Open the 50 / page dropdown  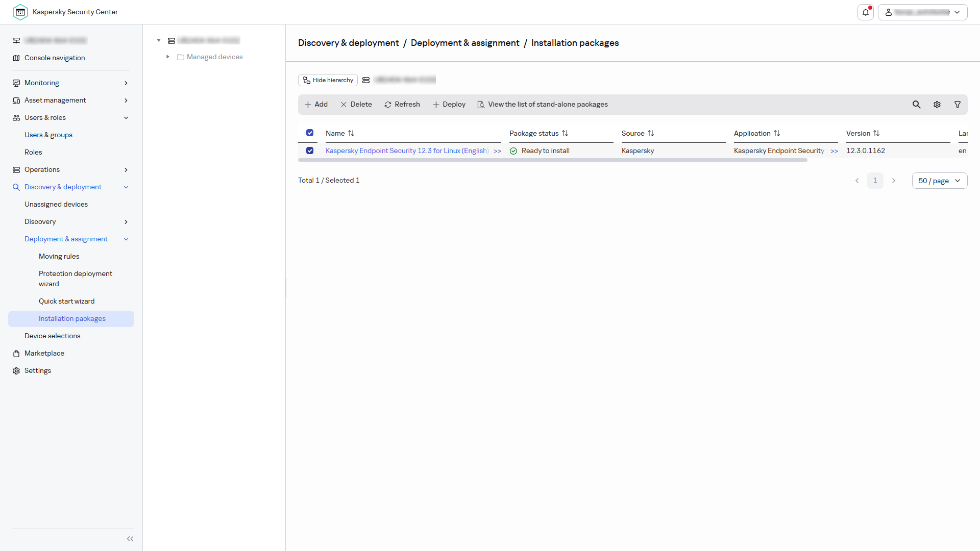click(x=940, y=181)
